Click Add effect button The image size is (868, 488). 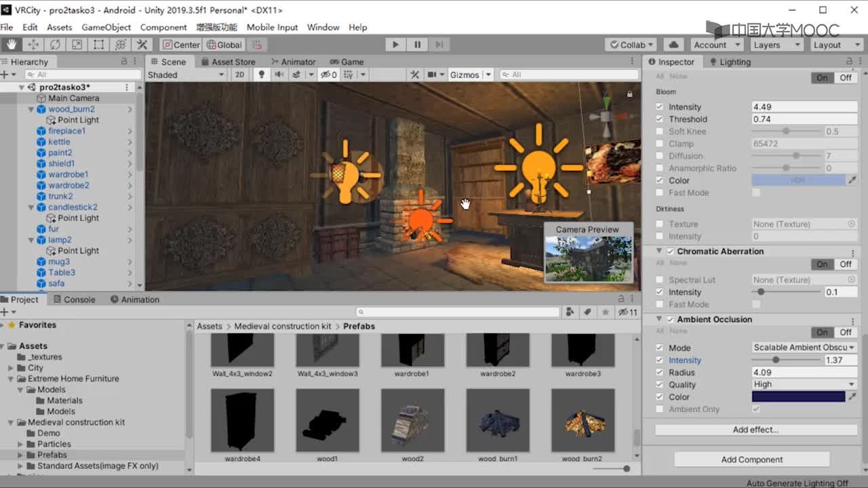[x=755, y=430]
